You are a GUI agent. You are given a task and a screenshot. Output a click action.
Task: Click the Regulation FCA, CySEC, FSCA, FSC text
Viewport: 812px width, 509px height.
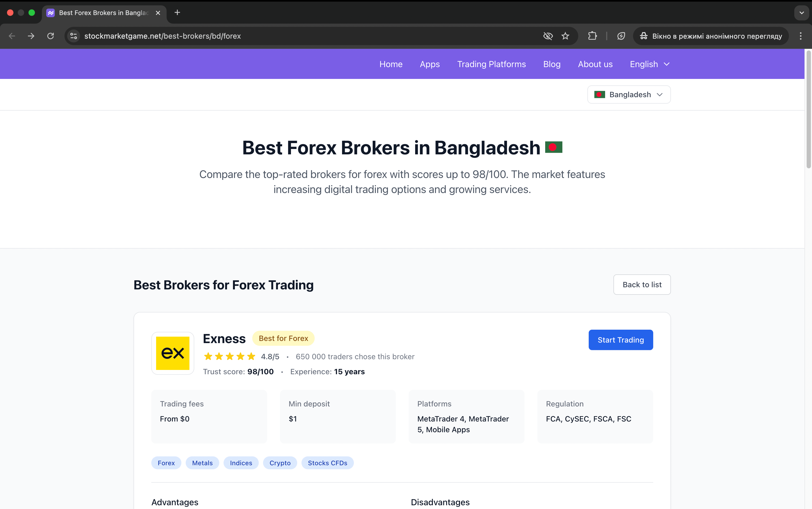588,419
